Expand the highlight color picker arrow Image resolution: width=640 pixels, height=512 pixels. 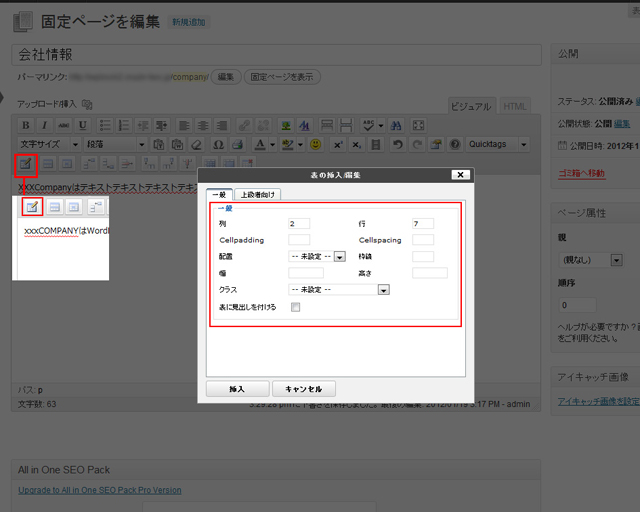click(x=300, y=144)
